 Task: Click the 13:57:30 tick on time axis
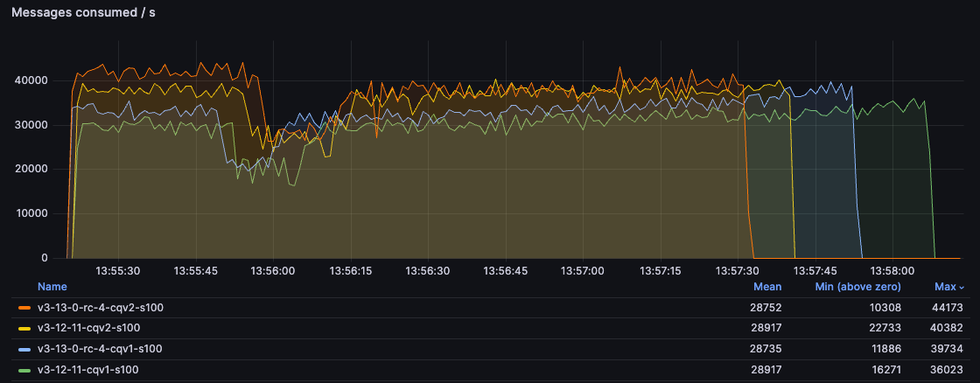pos(737,271)
